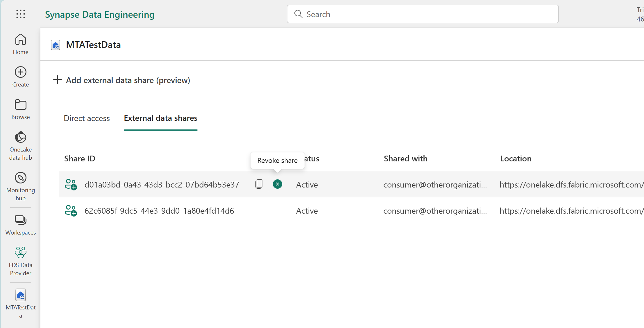The image size is (644, 328).
Task: Select External data shares tab
Action: click(161, 118)
